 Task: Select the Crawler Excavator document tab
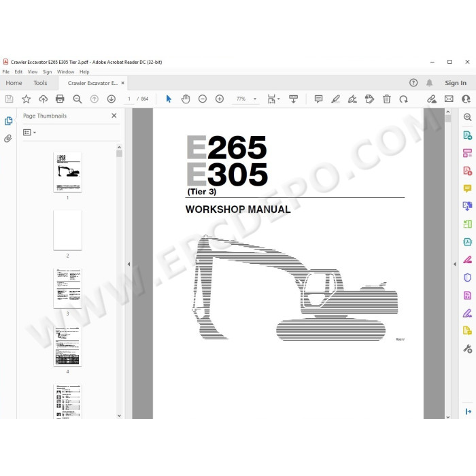point(92,83)
